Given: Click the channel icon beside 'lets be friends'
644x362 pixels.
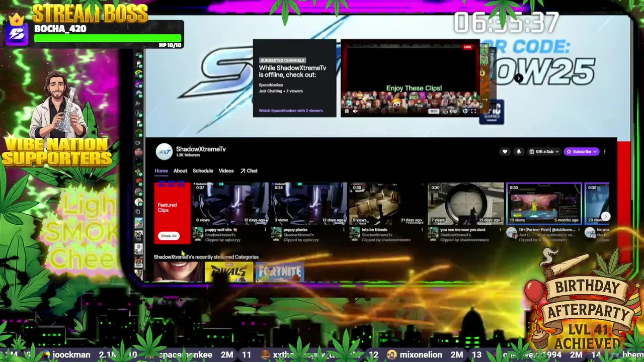Looking at the screenshot, I should (x=355, y=233).
